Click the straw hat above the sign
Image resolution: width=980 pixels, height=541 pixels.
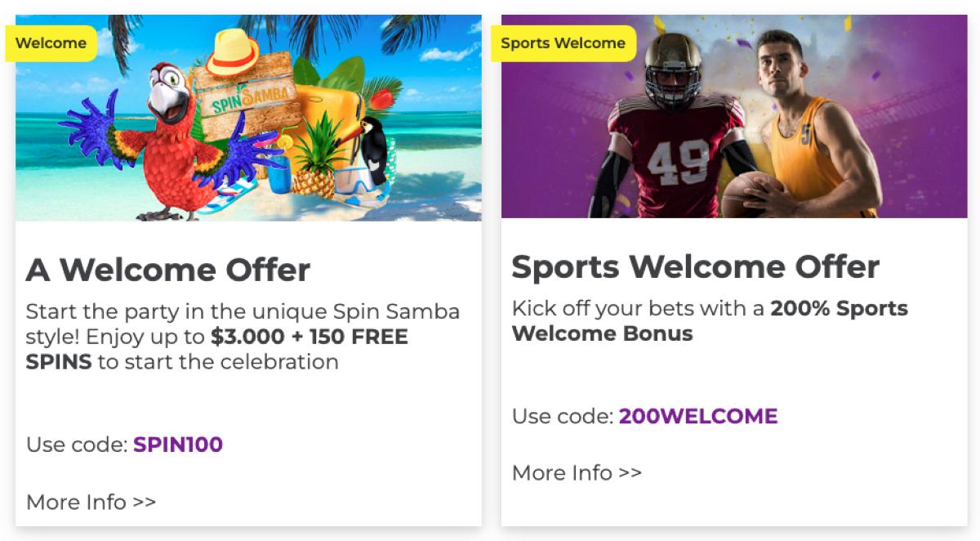click(231, 54)
